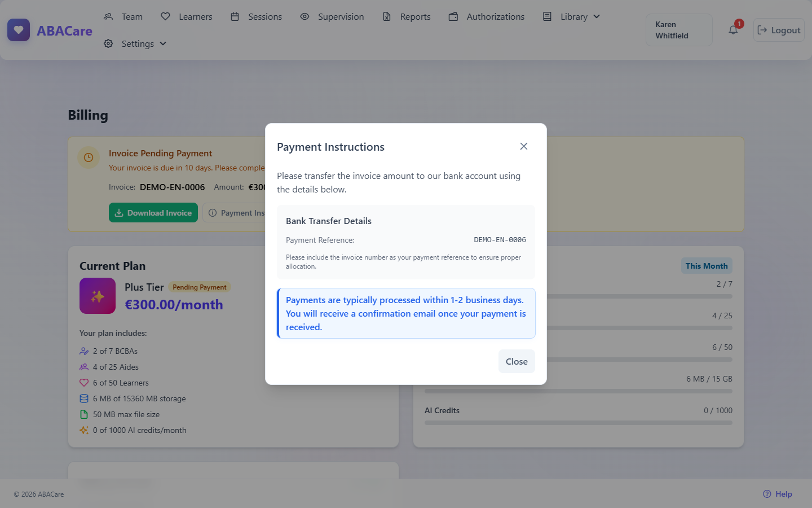Open the Team menu item
The height and width of the screenshot is (508, 812).
click(123, 16)
